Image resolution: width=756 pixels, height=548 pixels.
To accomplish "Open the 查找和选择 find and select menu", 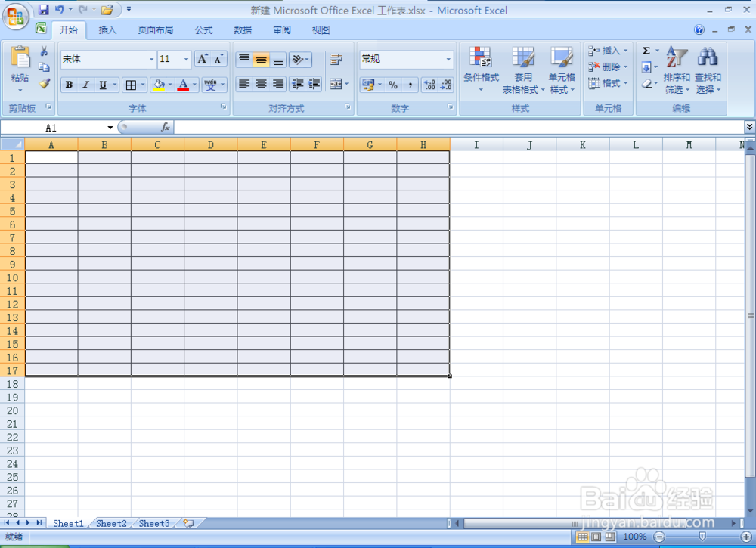I will (708, 70).
